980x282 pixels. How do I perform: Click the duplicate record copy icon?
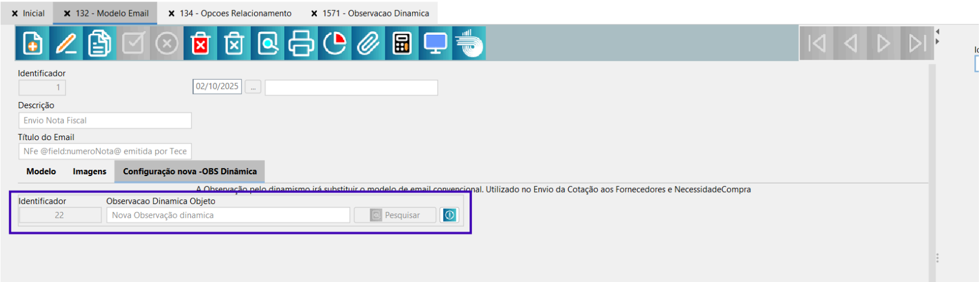[x=99, y=43]
